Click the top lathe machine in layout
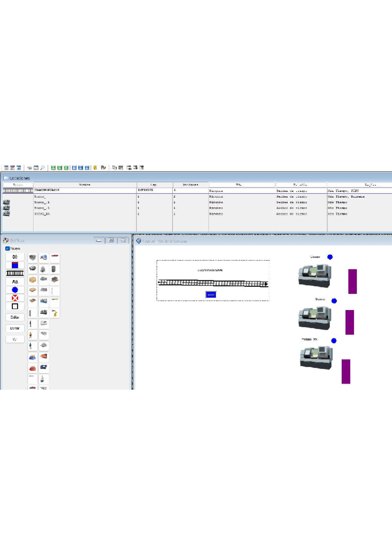 [315, 276]
